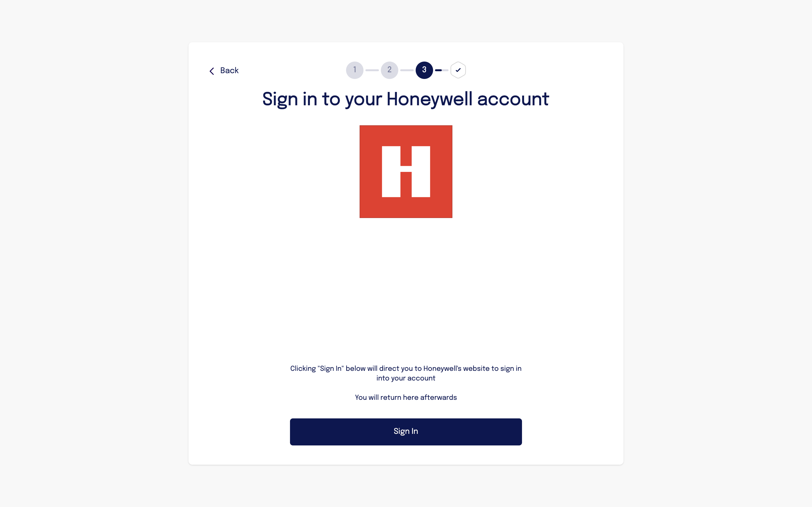Click the Honeywell H logo icon
This screenshot has height=507, width=812.
click(x=406, y=171)
